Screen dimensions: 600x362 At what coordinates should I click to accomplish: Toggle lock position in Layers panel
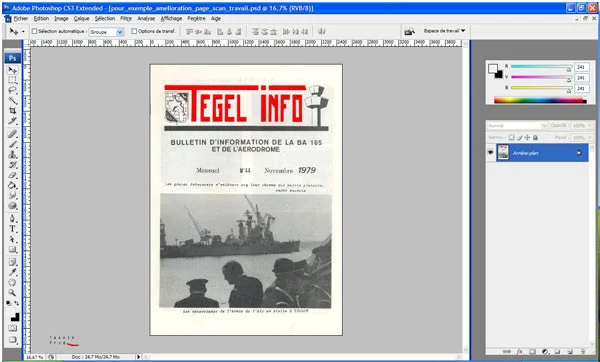(x=527, y=137)
